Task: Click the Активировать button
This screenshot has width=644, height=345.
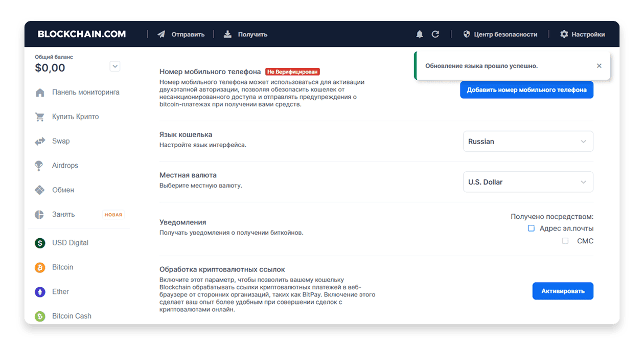Action: point(563,291)
